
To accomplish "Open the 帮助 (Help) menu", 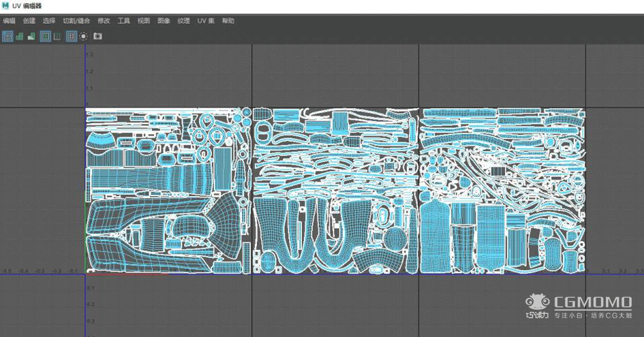I will [x=228, y=21].
